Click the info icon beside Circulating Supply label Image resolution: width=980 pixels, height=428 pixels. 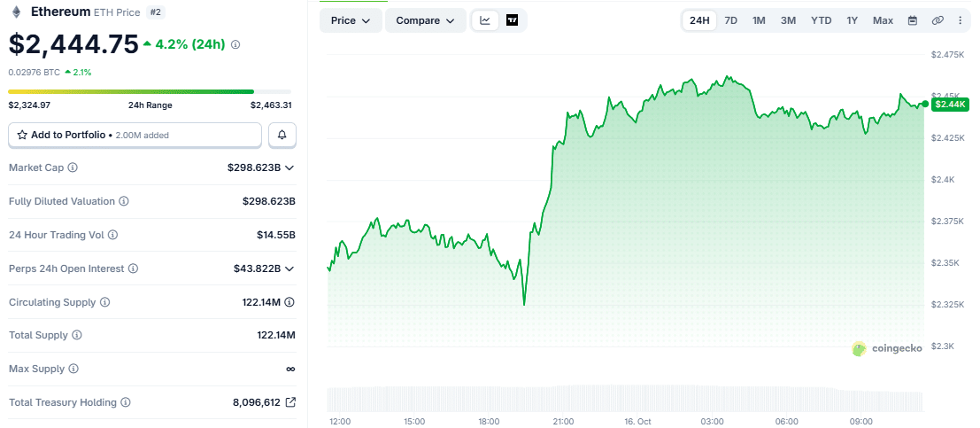(x=105, y=302)
